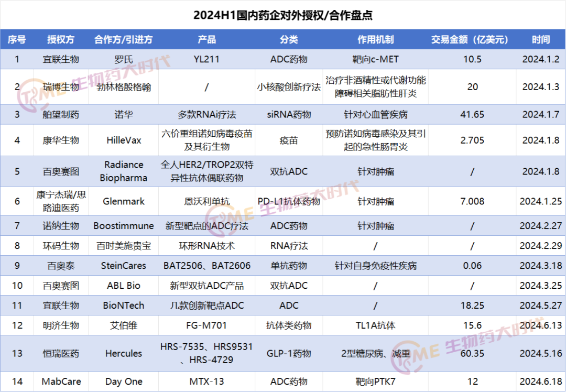Click the cell '环形RNA技术'
The width and height of the screenshot is (566, 392).
click(206, 246)
